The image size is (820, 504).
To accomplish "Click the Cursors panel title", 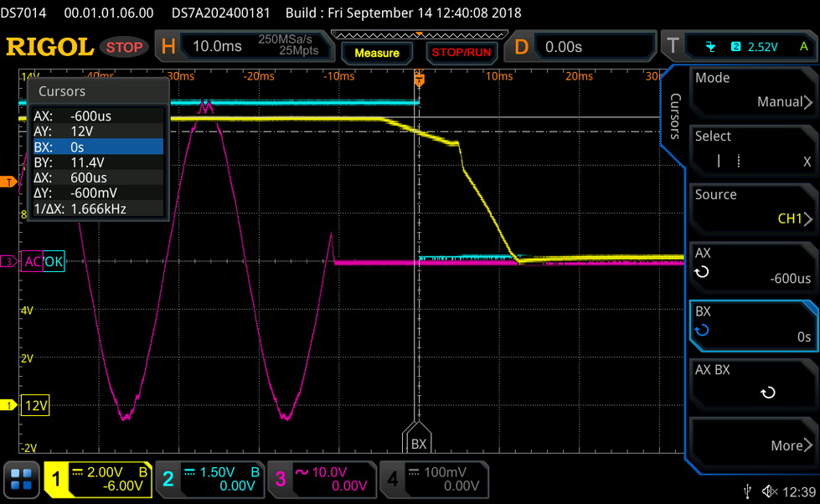I will pos(62,91).
